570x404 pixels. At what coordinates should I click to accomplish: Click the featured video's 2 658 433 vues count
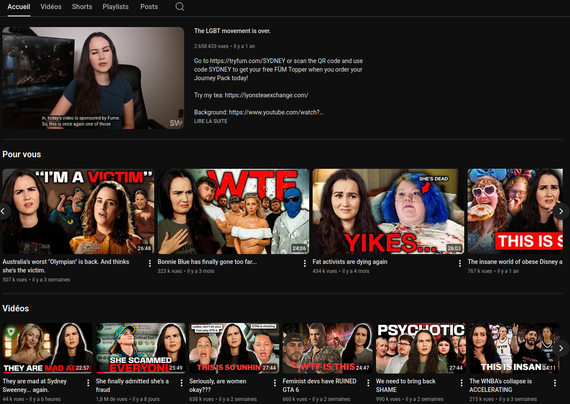point(211,46)
